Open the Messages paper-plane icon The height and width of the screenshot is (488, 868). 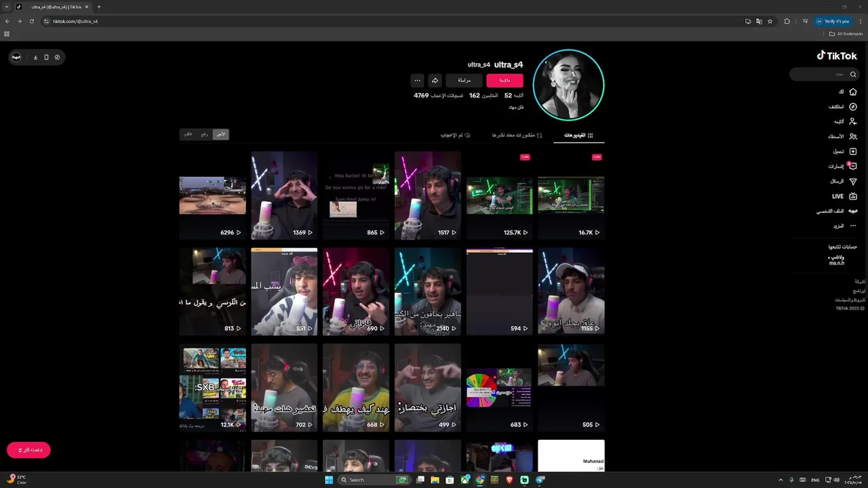853,181
